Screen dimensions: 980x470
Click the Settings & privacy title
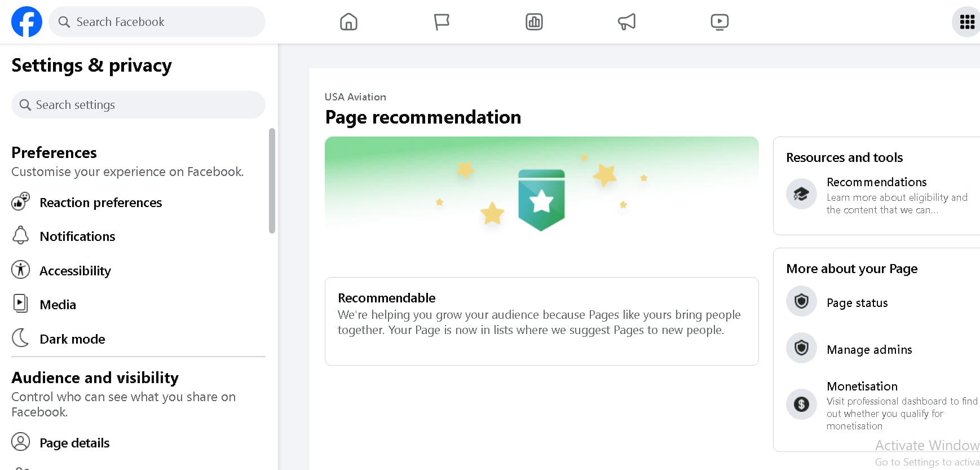(x=91, y=65)
